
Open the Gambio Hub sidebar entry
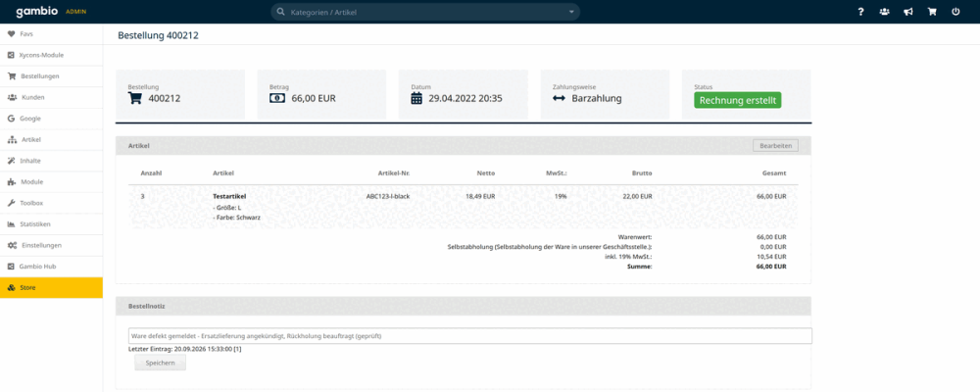pos(51,267)
